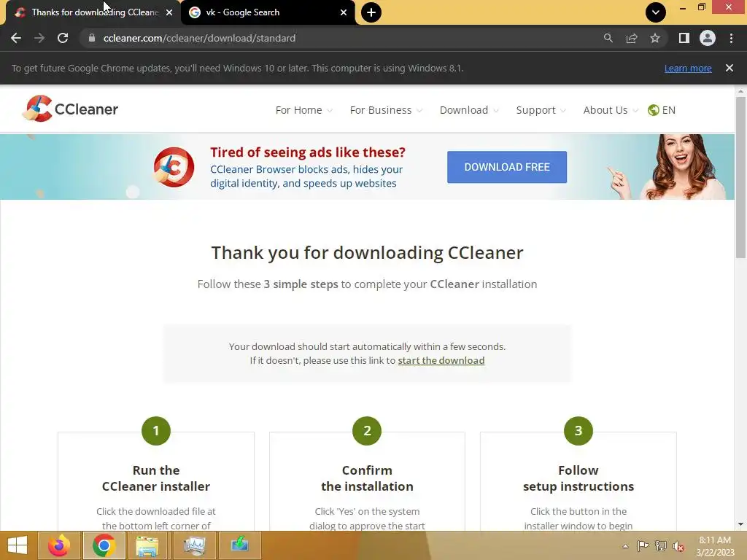Expand the For Business menu
This screenshot has width=747, height=560.
(386, 110)
